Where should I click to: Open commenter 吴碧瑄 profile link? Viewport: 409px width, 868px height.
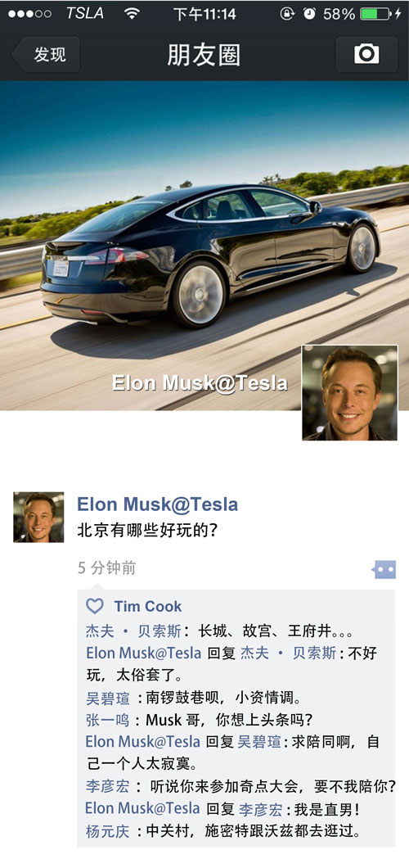click(107, 698)
